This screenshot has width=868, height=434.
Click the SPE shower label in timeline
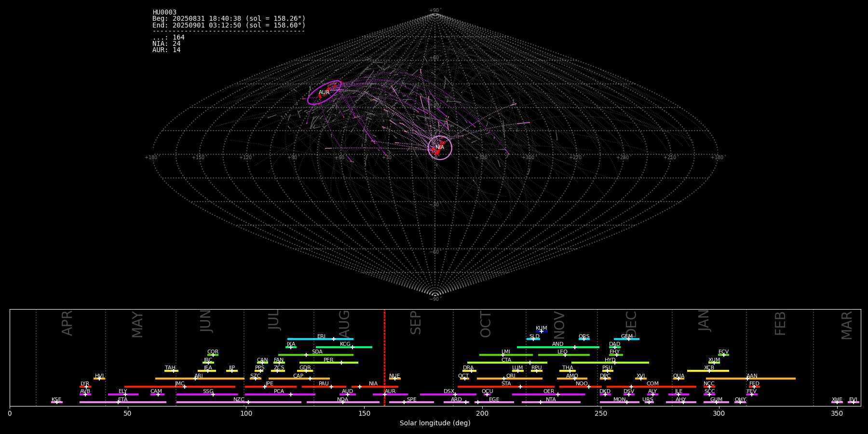click(x=411, y=400)
